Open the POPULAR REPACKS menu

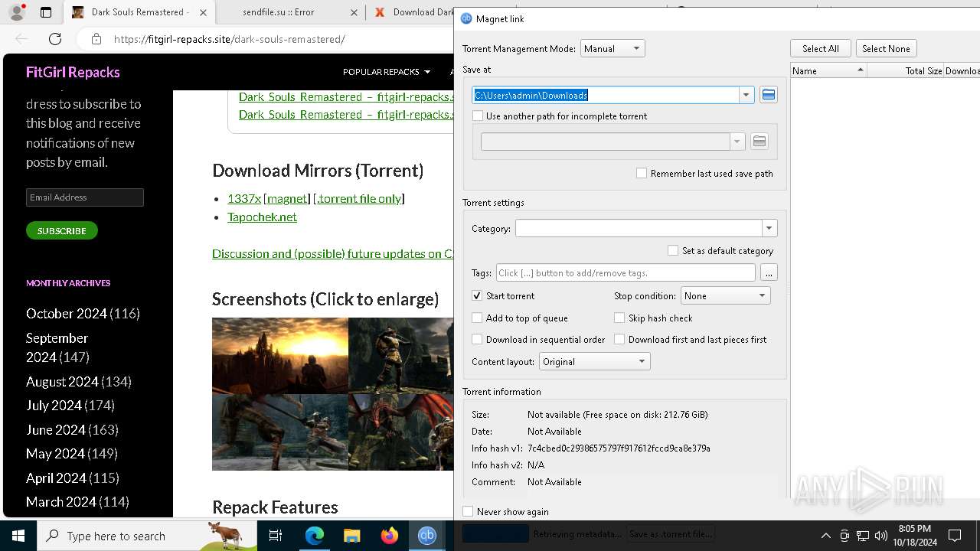click(x=386, y=72)
